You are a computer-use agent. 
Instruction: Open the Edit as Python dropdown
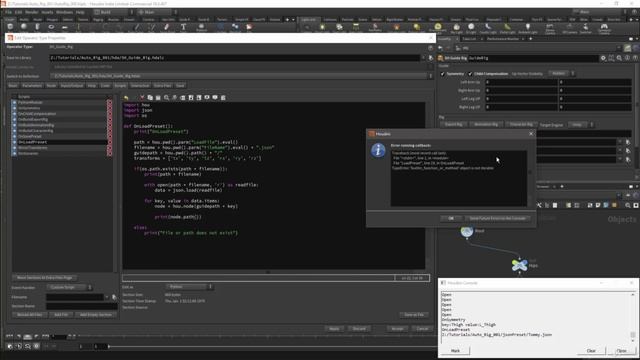point(189,287)
